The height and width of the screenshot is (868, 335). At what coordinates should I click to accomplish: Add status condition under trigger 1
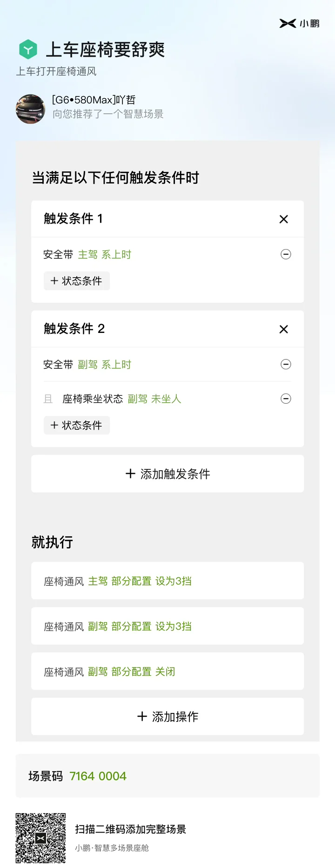pos(77,281)
